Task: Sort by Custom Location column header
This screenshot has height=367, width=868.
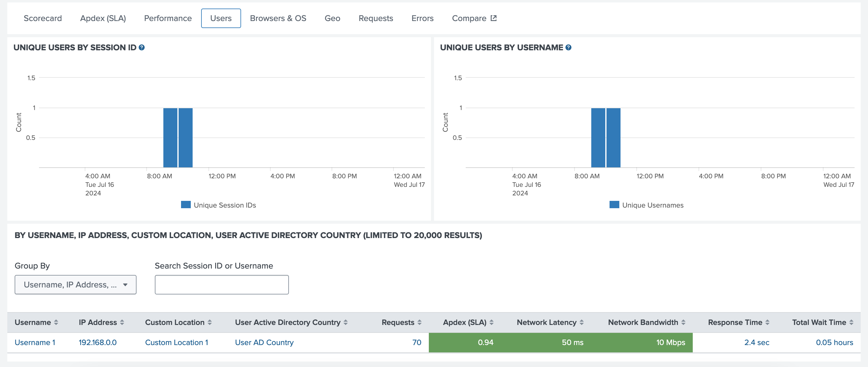Action: (175, 322)
